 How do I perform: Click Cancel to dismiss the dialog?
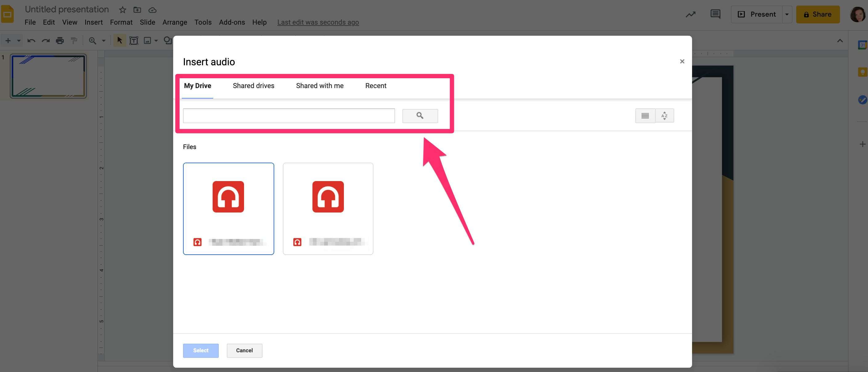coord(244,350)
